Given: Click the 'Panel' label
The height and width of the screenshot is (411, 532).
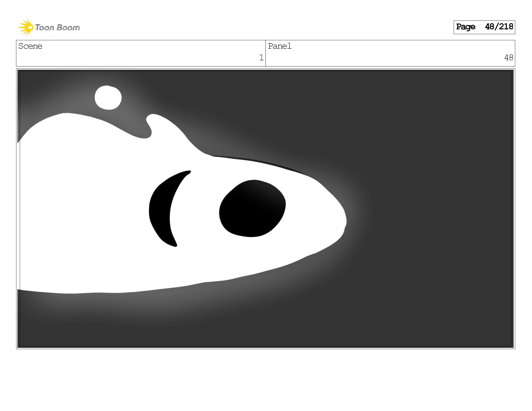Looking at the screenshot, I should tap(280, 46).
